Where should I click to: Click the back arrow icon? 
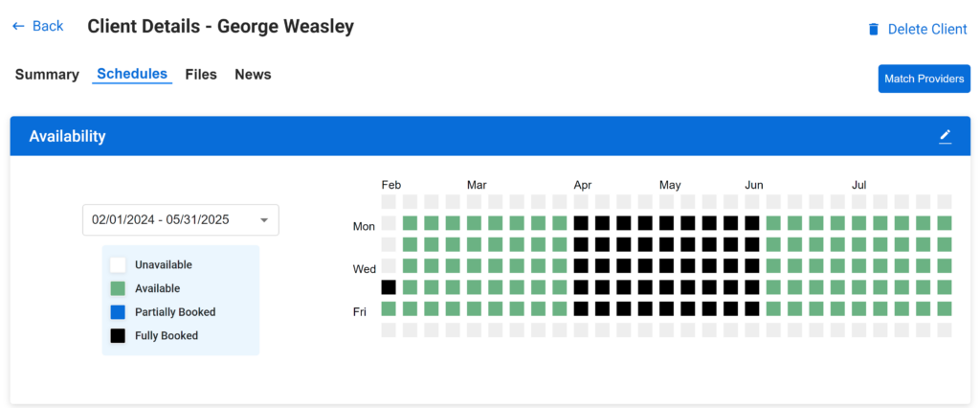(x=18, y=26)
